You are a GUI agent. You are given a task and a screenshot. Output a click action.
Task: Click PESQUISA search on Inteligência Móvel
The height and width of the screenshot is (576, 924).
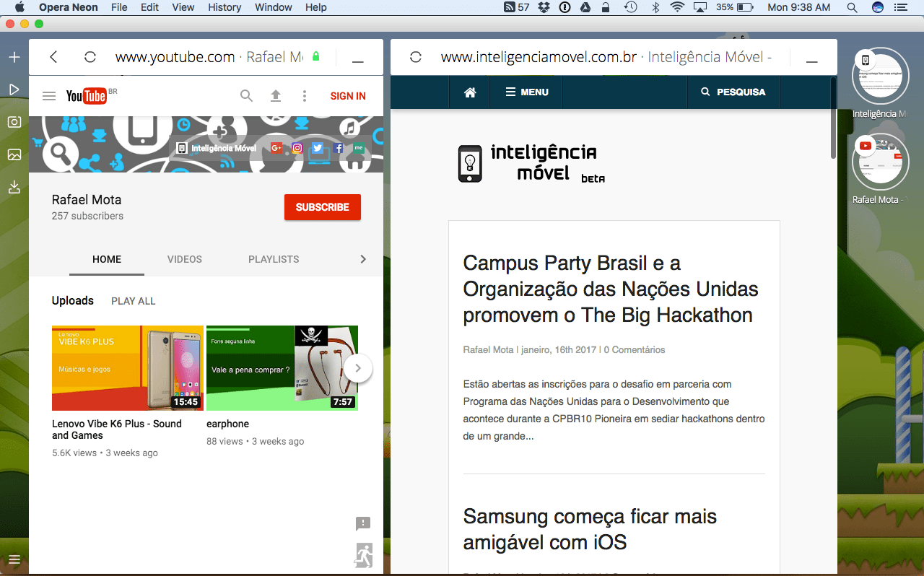tap(733, 92)
